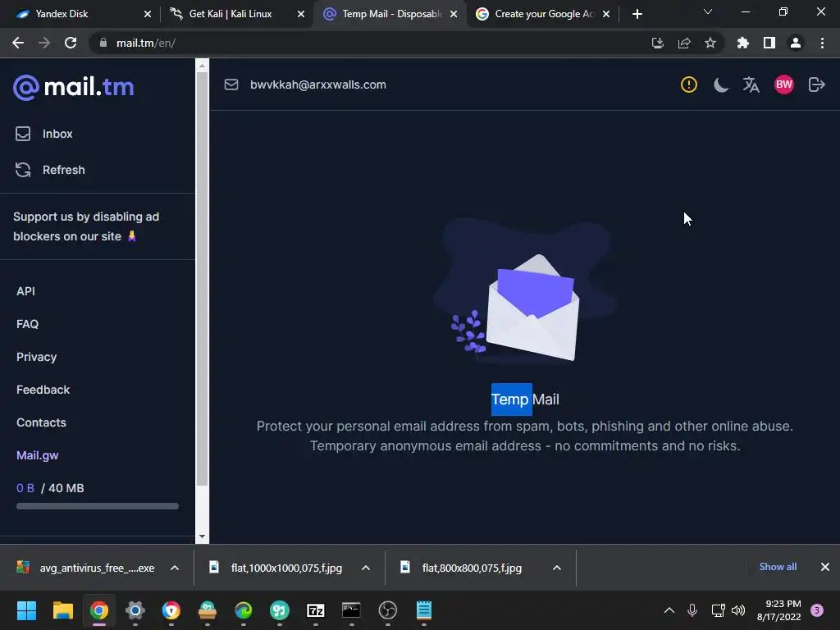This screenshot has width=840, height=630.
Task: Open the volume control tray icon
Action: pyautogui.click(x=738, y=610)
